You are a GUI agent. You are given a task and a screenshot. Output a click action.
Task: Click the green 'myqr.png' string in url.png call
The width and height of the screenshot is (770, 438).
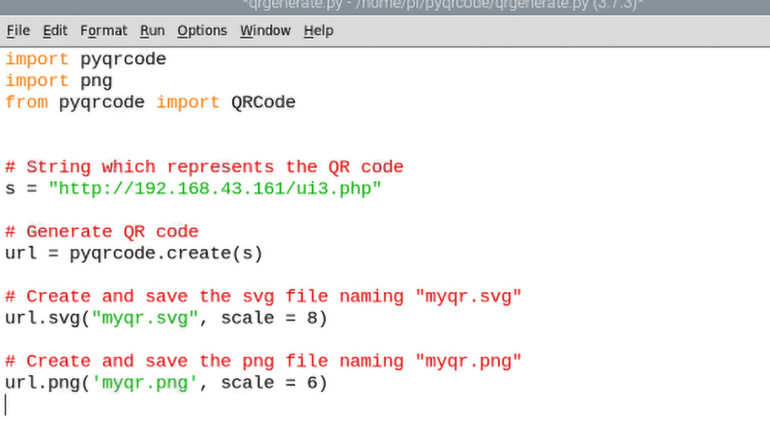[x=150, y=383]
